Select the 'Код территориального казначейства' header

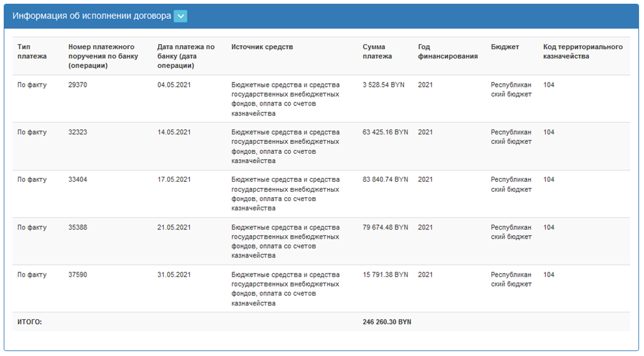click(583, 51)
